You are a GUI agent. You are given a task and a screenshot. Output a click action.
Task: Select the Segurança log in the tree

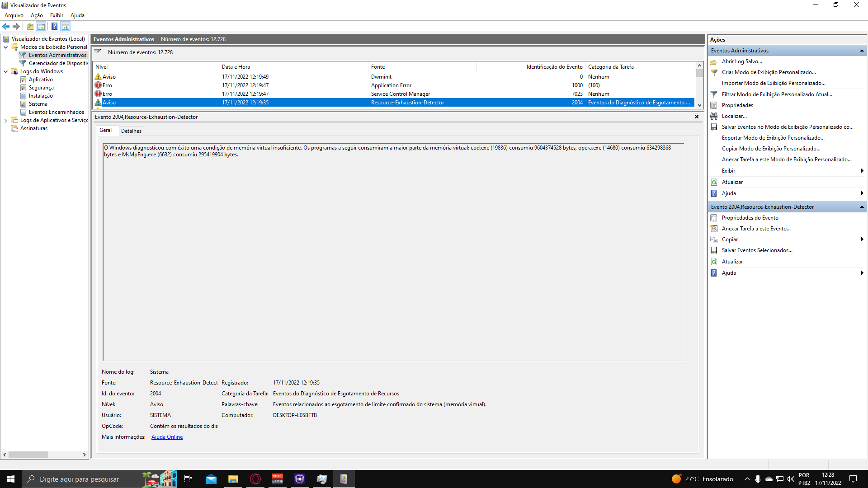click(x=41, y=88)
